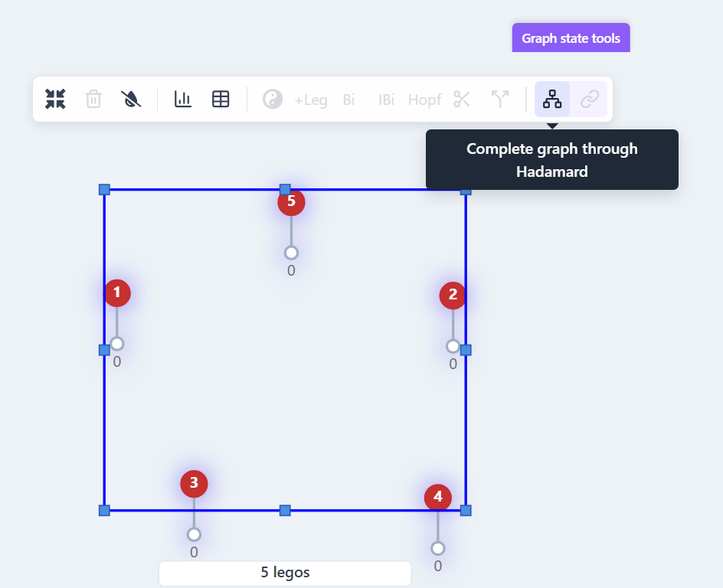Click the branching split arrow icon
Viewport: 723px width, 588px height.
(500, 99)
